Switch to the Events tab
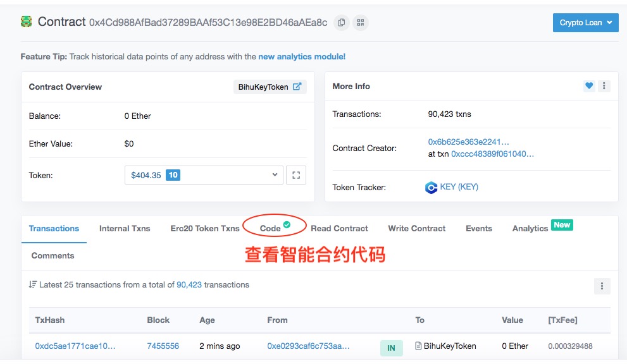This screenshot has width=627, height=364. pos(479,229)
